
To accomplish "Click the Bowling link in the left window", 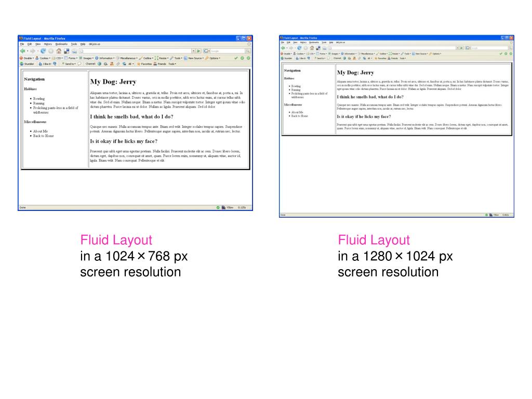I will pyautogui.click(x=39, y=99).
